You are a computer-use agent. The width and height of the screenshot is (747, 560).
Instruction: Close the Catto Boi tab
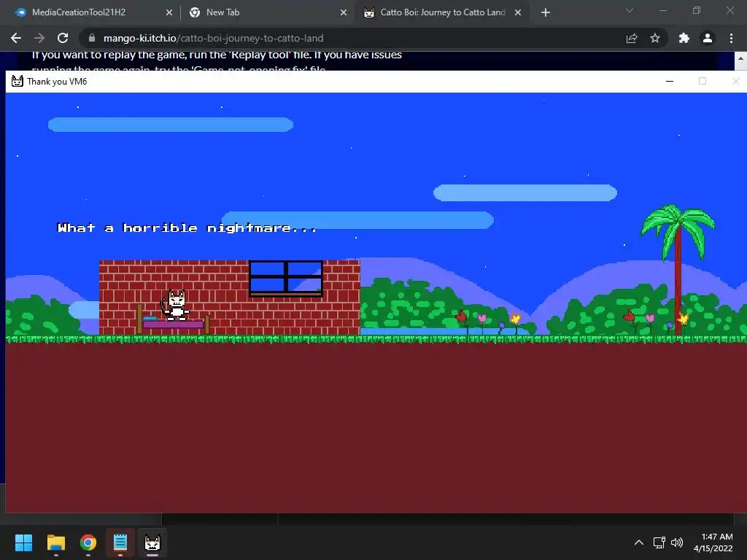tap(518, 13)
